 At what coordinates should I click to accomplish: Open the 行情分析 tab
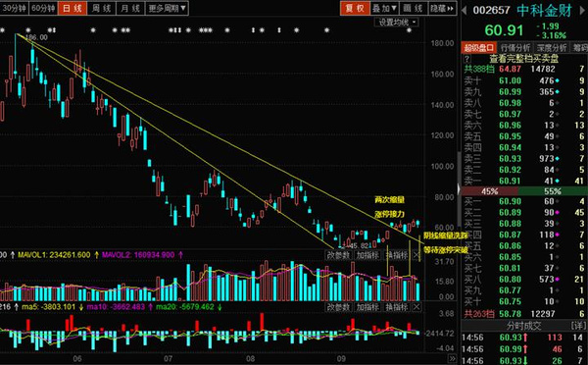[515, 48]
